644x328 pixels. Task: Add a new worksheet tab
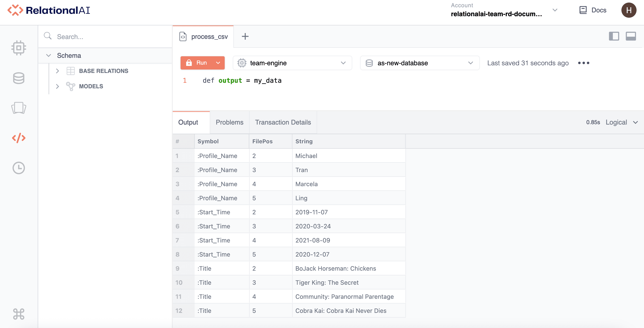tap(245, 36)
